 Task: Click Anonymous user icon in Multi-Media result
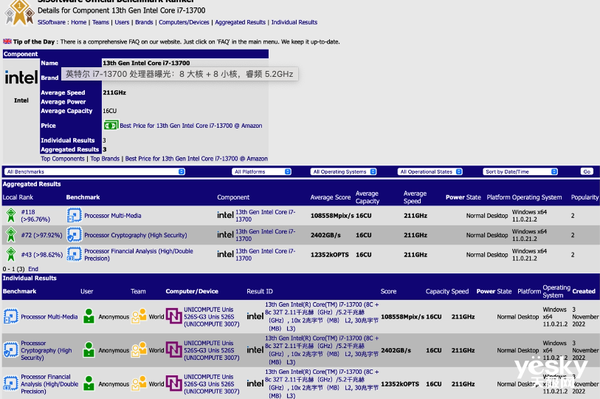click(x=89, y=316)
